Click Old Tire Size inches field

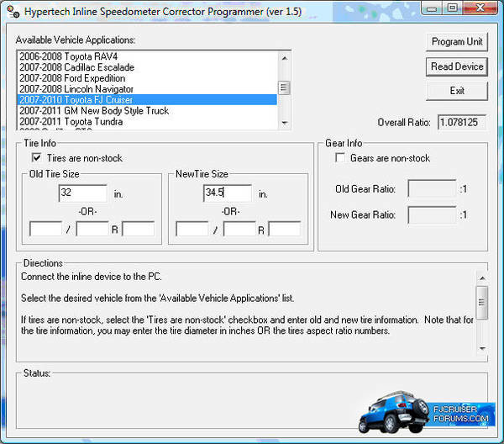click(83, 193)
